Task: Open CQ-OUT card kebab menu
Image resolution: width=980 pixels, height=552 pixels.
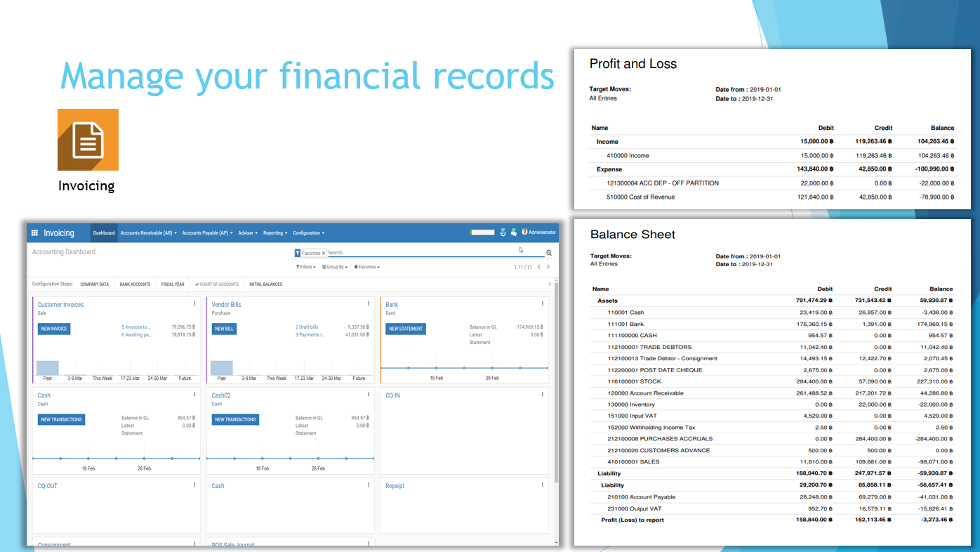Action: tap(194, 485)
